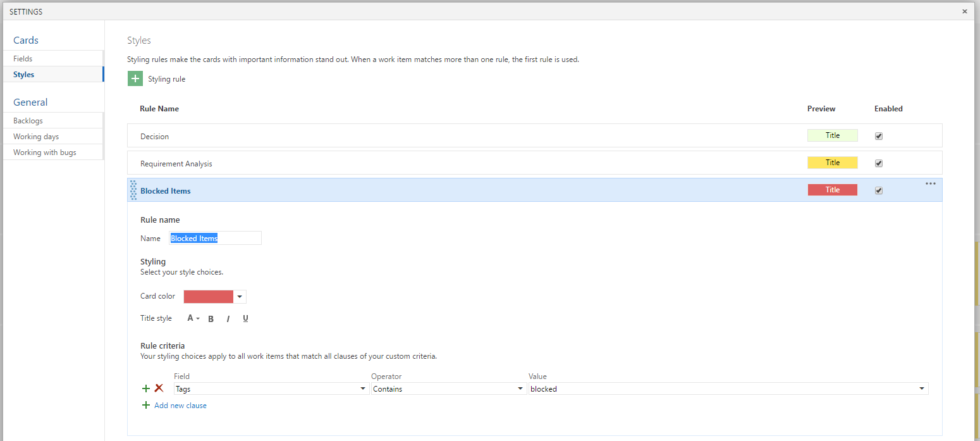Switch to the Fields settings page
The image size is (980, 441).
pyautogui.click(x=23, y=58)
